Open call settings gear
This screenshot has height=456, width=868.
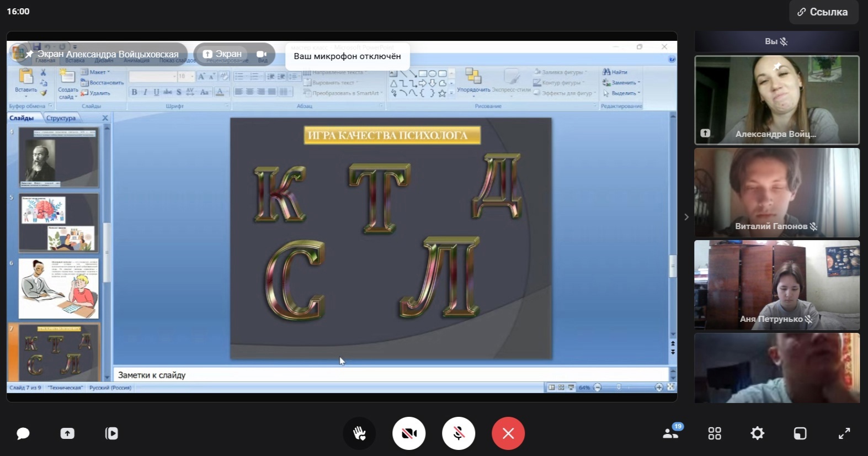click(x=758, y=433)
